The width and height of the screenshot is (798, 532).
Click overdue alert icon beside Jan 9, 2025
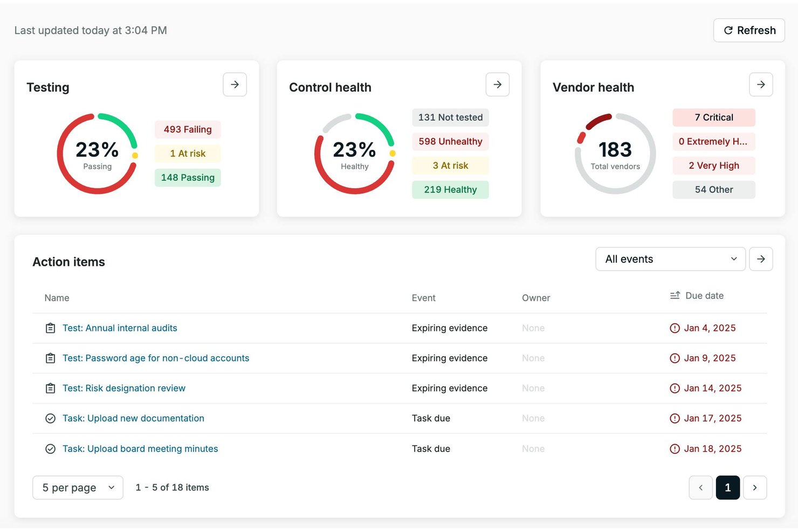click(675, 358)
